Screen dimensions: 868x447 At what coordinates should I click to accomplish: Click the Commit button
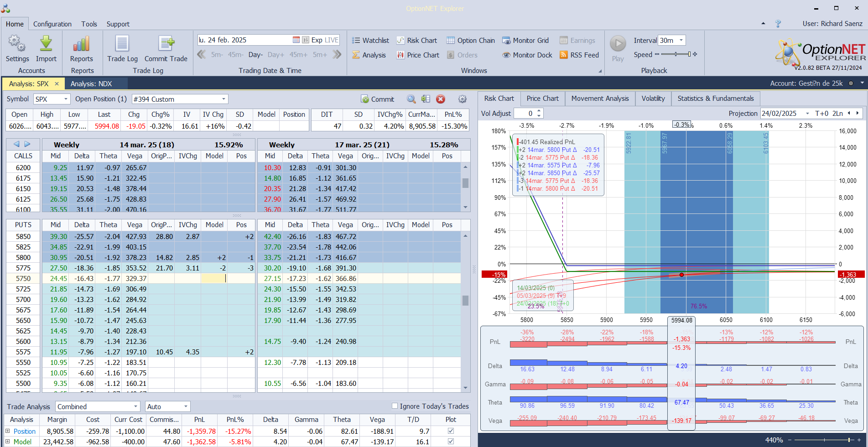click(377, 99)
